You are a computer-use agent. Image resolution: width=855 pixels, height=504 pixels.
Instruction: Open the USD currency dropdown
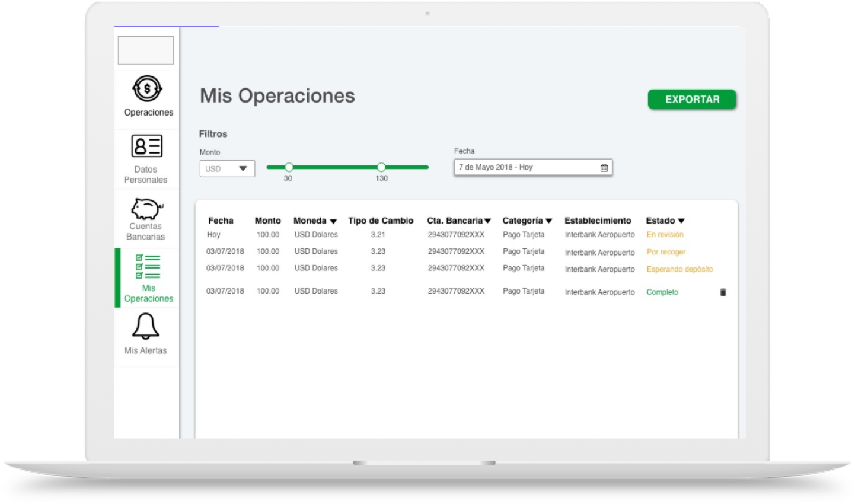point(227,169)
